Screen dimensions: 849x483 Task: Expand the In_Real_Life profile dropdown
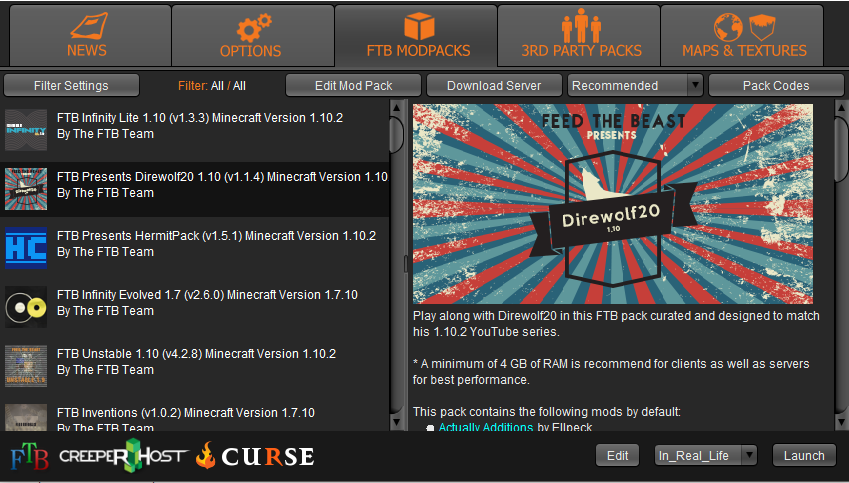pyautogui.click(x=706, y=456)
